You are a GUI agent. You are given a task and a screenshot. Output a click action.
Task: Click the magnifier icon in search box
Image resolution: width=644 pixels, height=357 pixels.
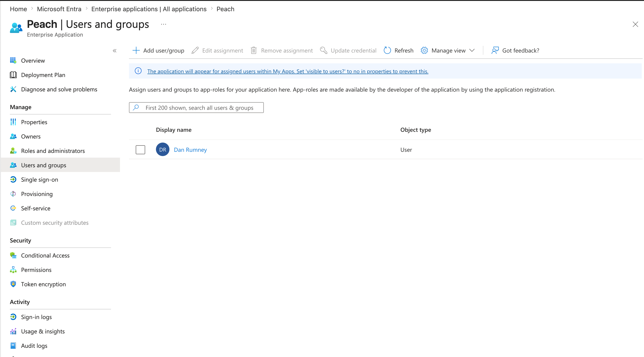[136, 107]
